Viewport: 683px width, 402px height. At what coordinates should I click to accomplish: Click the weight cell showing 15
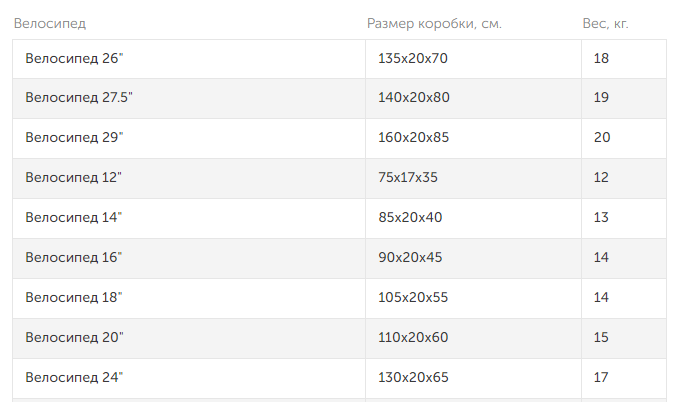pos(602,337)
